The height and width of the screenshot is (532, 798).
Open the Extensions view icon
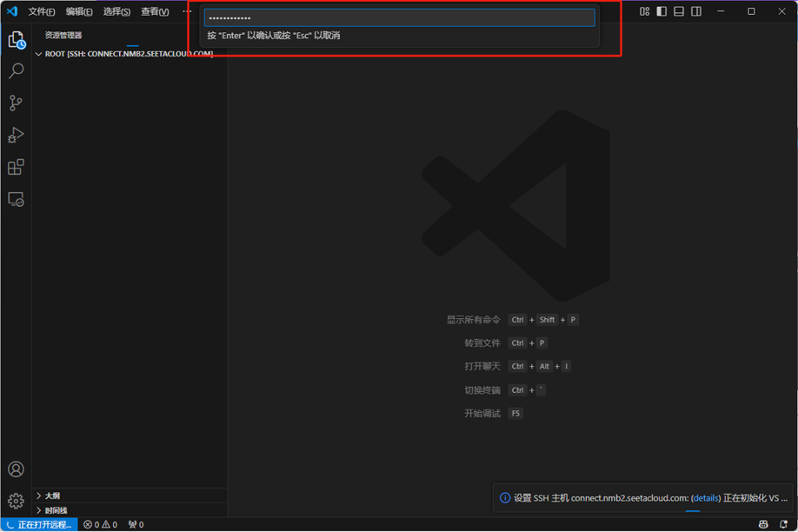(17, 167)
